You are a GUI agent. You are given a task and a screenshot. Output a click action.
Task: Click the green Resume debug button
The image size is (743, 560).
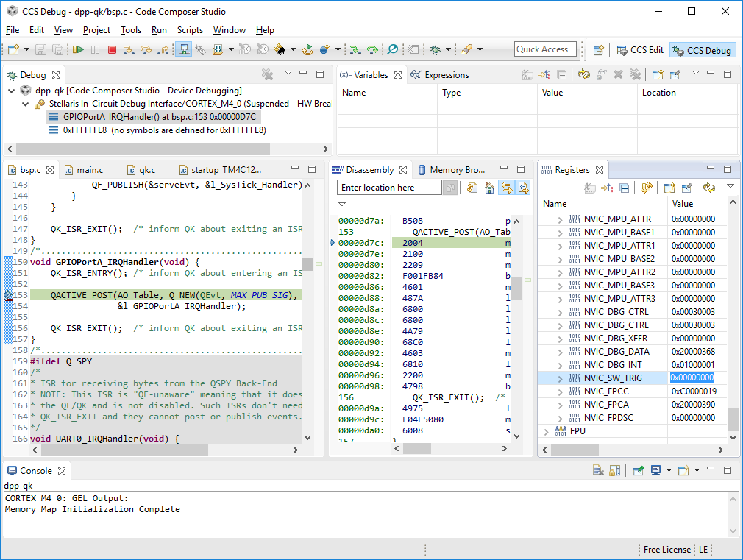pos(78,50)
